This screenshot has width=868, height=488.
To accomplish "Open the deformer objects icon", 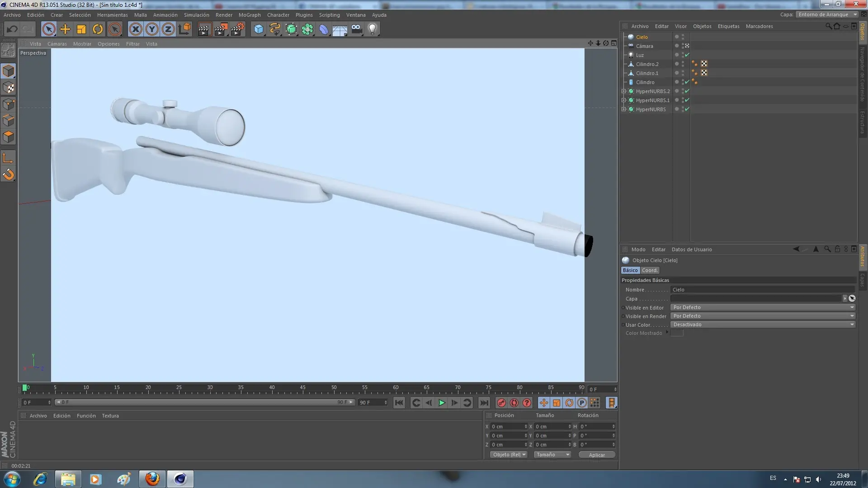I will click(324, 29).
